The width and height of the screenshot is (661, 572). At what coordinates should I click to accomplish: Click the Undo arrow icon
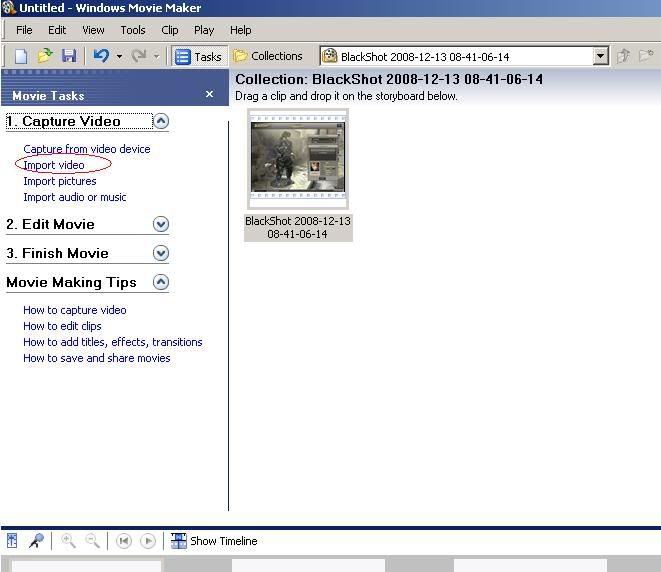(101, 56)
